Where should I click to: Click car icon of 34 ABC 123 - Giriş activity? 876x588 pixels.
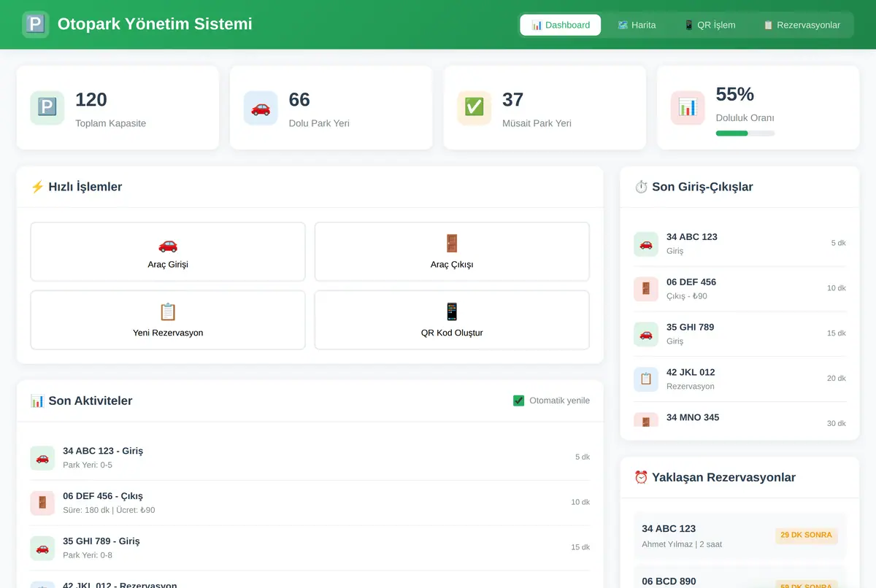point(42,457)
